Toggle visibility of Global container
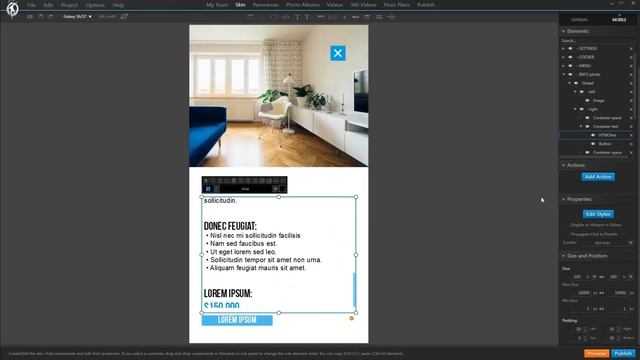The width and height of the screenshot is (640, 360). (576, 83)
